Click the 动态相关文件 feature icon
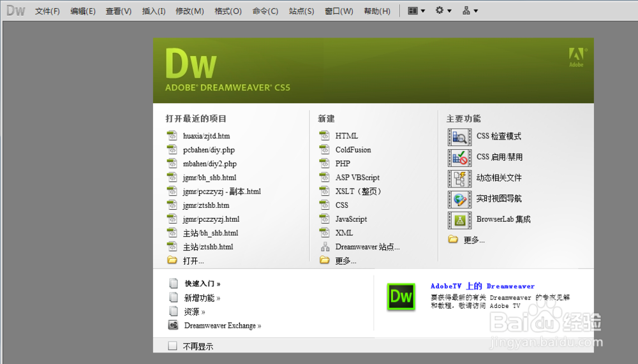The height and width of the screenshot is (364, 638). (x=459, y=178)
